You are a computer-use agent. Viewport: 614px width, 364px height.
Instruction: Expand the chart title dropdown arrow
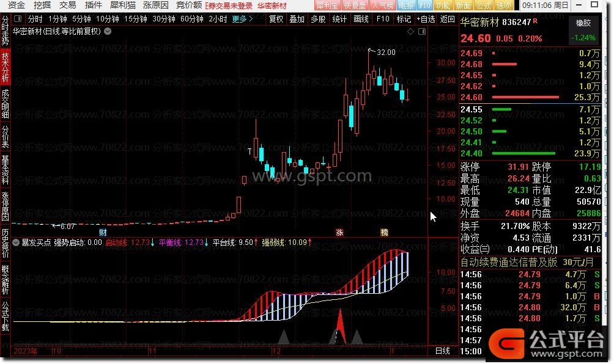(x=108, y=31)
